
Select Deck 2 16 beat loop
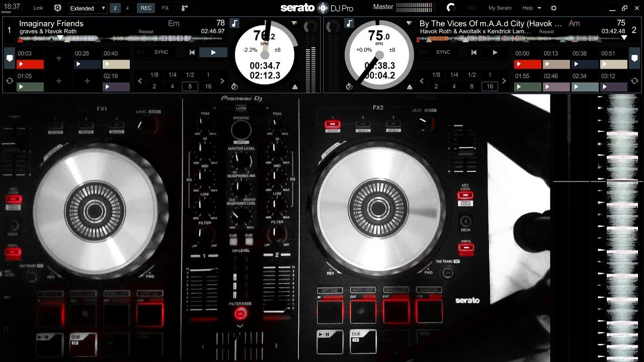pyautogui.click(x=490, y=86)
